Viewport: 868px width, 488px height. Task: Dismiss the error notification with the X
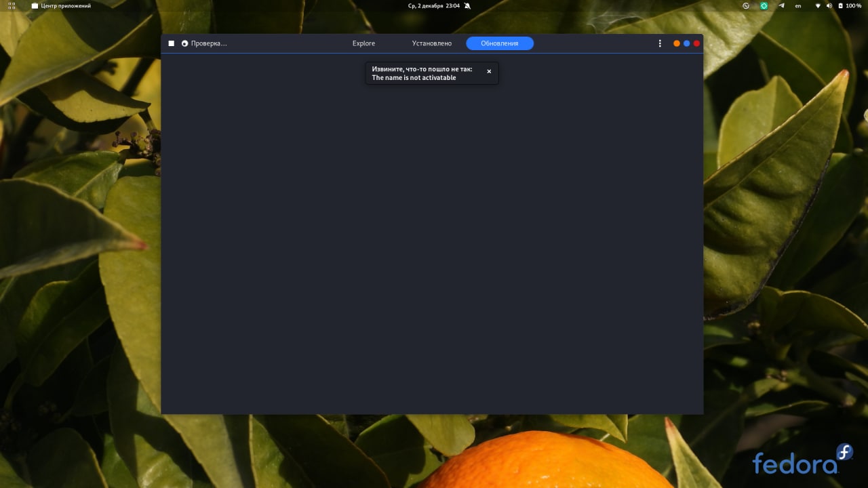pyautogui.click(x=489, y=71)
